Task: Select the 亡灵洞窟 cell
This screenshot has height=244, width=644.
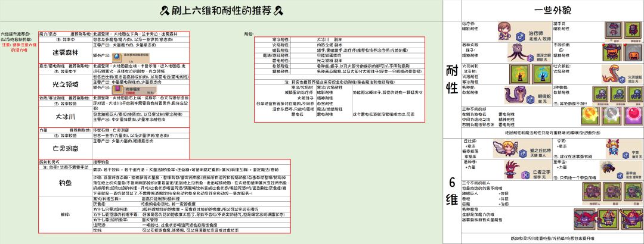Action: [66, 149]
